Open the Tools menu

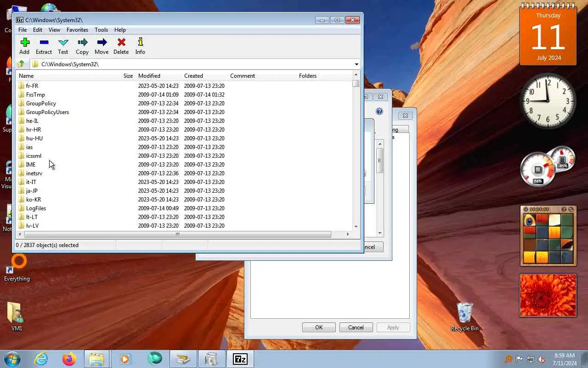[x=102, y=30]
